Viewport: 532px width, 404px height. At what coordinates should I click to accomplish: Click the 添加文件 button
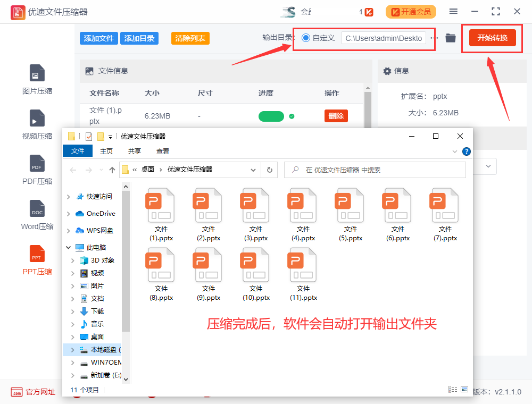(x=99, y=38)
